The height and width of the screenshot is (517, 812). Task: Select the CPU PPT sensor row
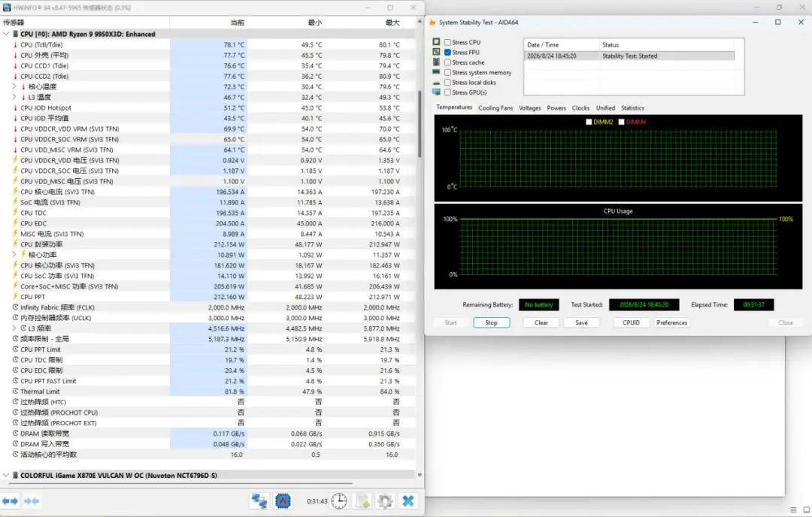click(208, 297)
